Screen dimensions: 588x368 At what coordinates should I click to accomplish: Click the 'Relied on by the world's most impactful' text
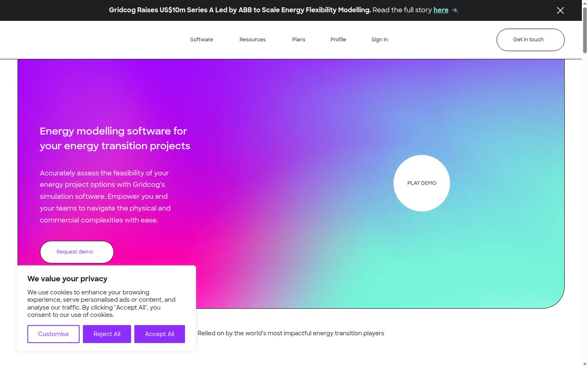point(291,333)
